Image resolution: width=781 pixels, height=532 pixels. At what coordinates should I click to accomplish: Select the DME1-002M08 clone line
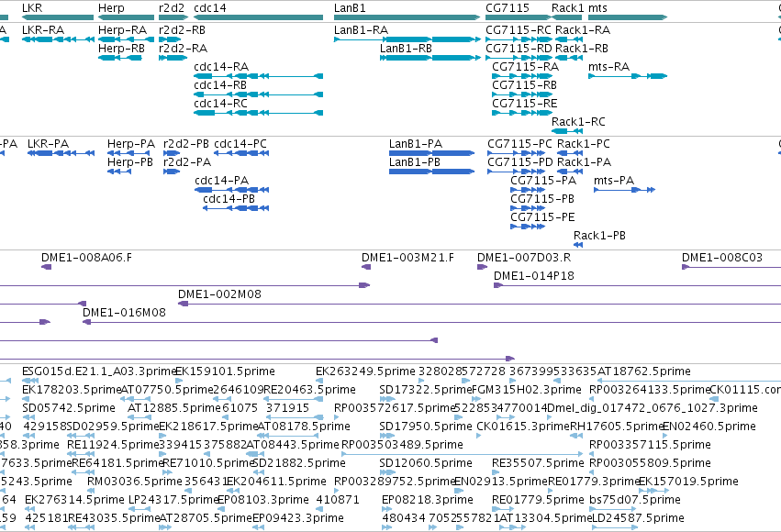(480, 305)
